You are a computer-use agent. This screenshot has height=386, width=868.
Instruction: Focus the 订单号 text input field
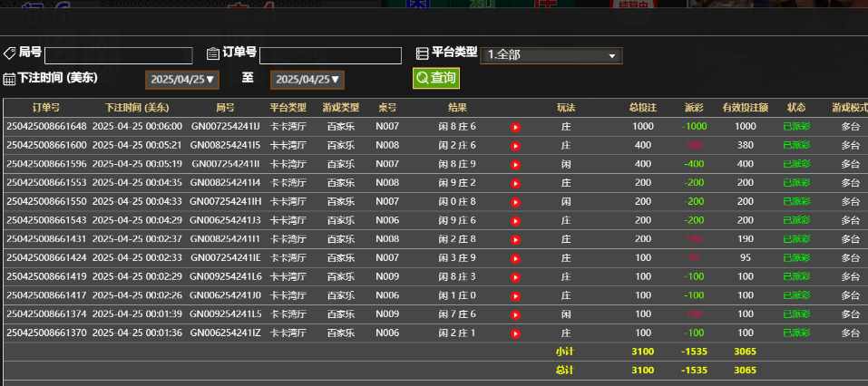330,56
